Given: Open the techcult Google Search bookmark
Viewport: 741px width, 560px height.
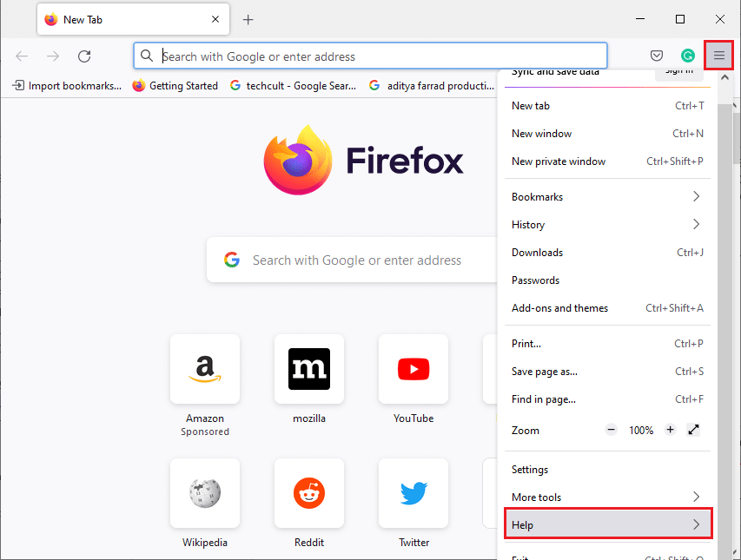Looking at the screenshot, I should 293,85.
